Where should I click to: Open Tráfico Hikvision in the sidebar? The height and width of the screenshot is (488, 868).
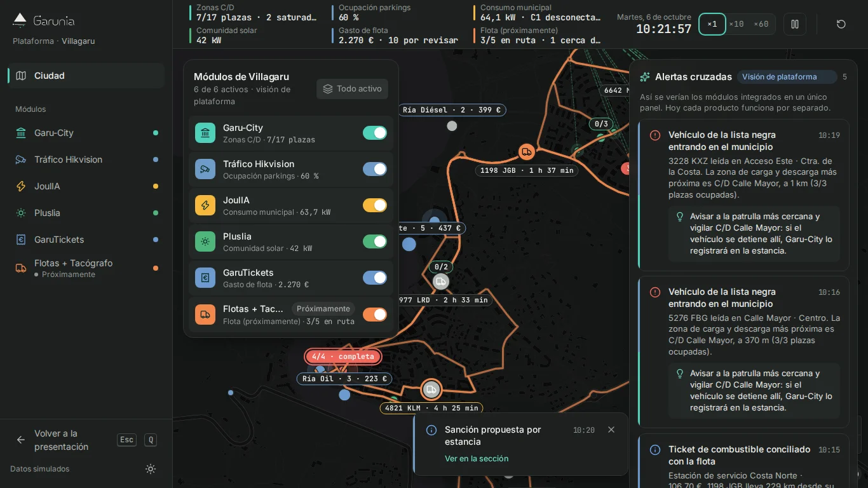point(86,159)
